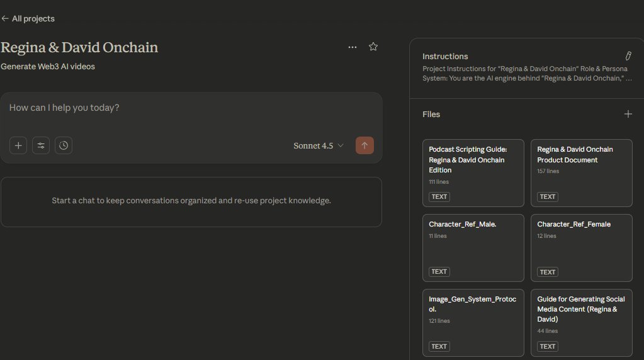Open the Character_Ref_Male file card
The image size is (644, 360).
[x=473, y=248]
